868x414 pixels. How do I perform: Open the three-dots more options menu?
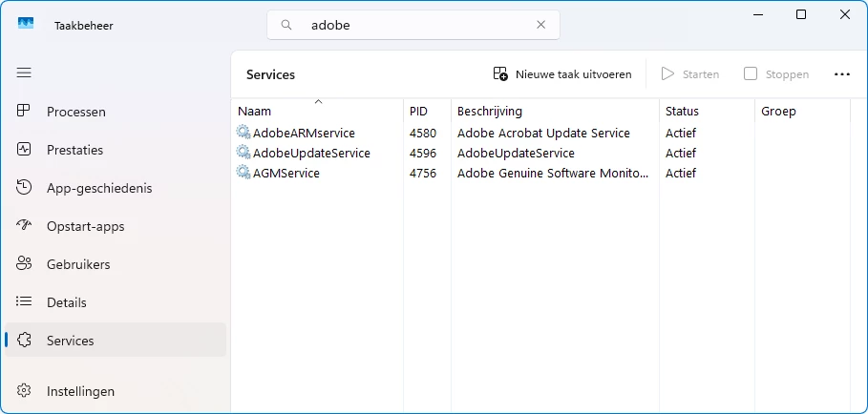(841, 74)
